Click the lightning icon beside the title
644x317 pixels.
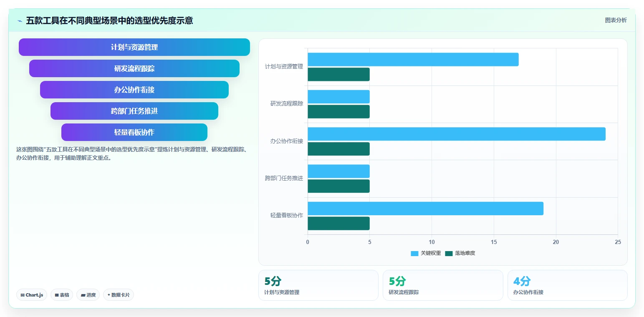click(x=20, y=21)
